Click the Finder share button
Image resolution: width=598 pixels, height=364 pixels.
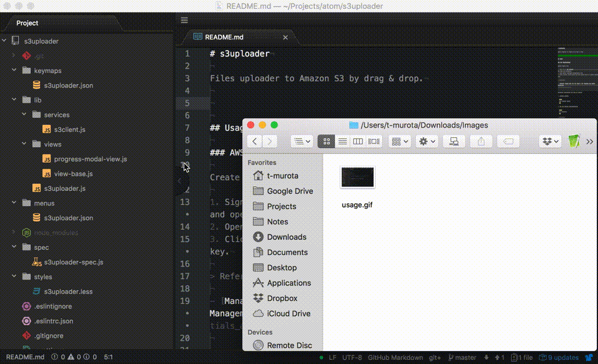pos(481,141)
